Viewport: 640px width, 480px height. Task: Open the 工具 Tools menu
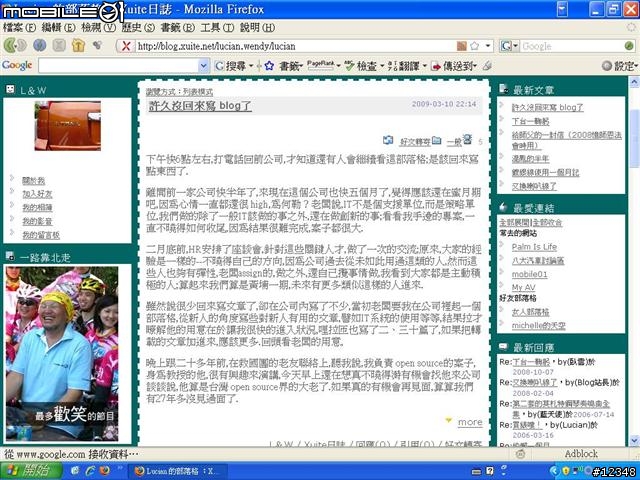point(217,28)
